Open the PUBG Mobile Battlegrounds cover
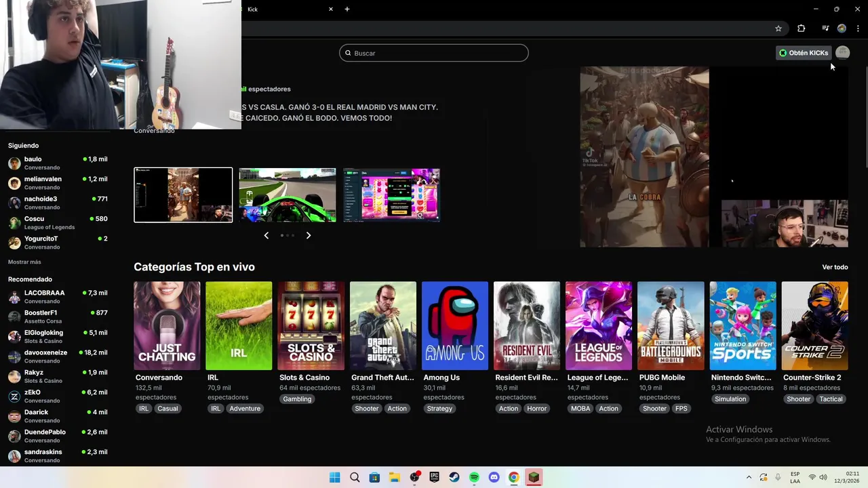 (671, 325)
